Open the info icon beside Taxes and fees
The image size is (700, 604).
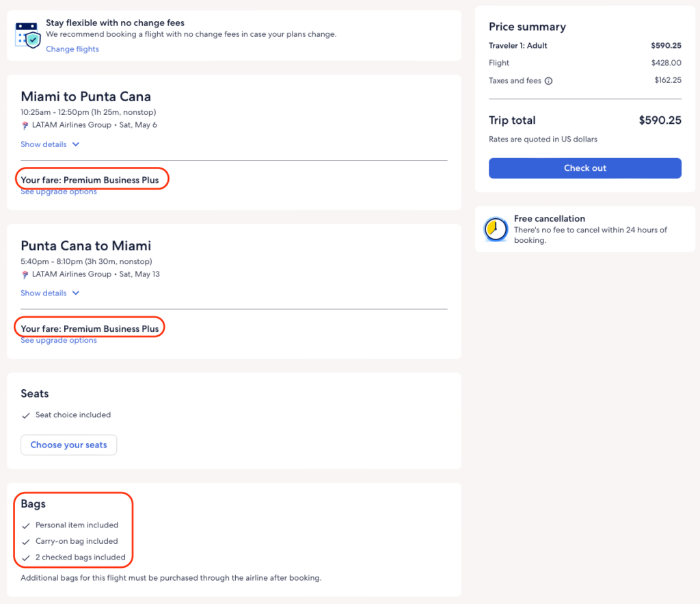[548, 81]
